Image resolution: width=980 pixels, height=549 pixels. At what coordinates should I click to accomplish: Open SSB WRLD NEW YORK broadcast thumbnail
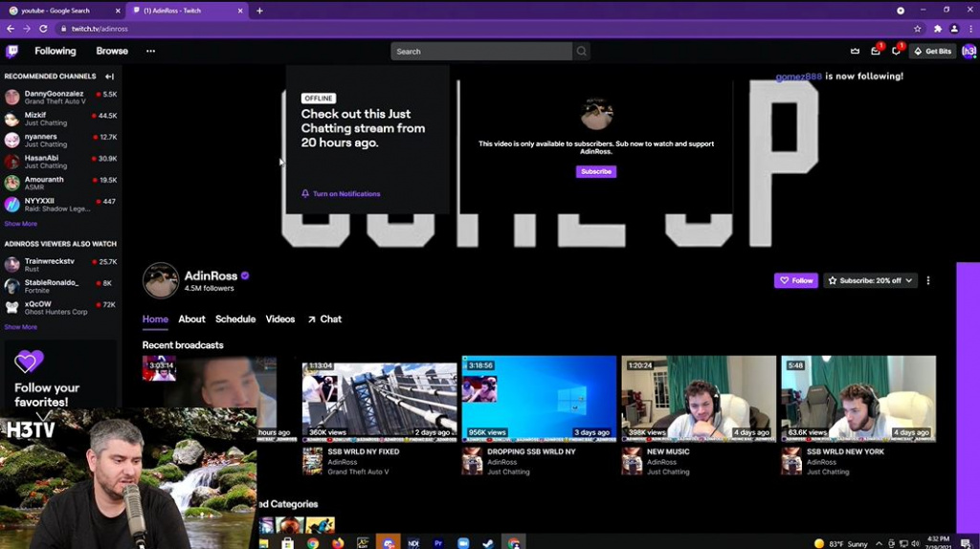click(858, 400)
